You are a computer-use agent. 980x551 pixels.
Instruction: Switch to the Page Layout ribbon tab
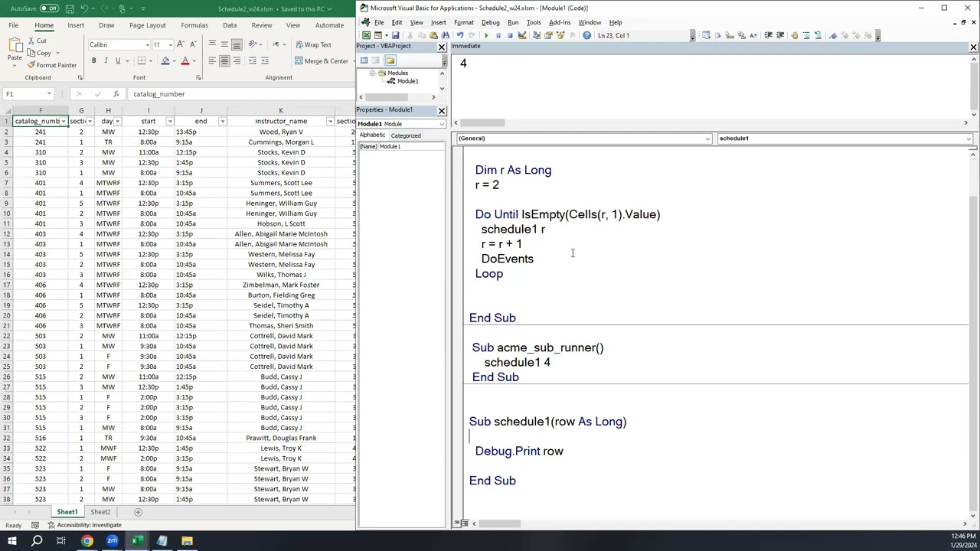[x=147, y=25]
